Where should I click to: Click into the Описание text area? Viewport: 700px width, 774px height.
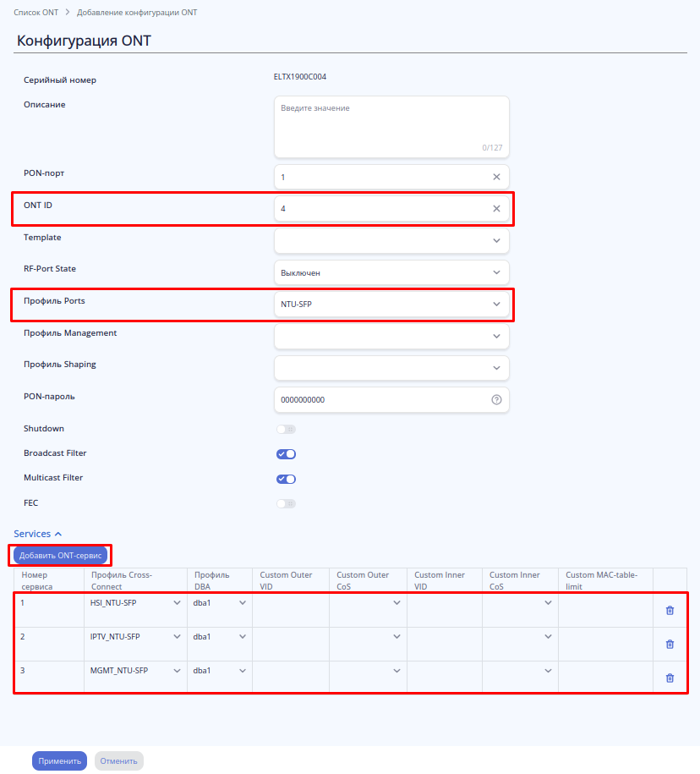[x=391, y=126]
